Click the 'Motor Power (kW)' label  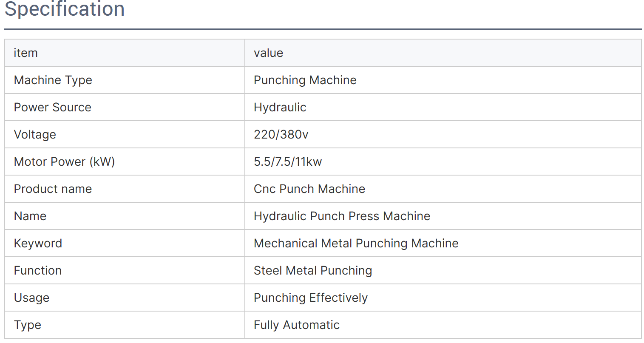click(64, 162)
